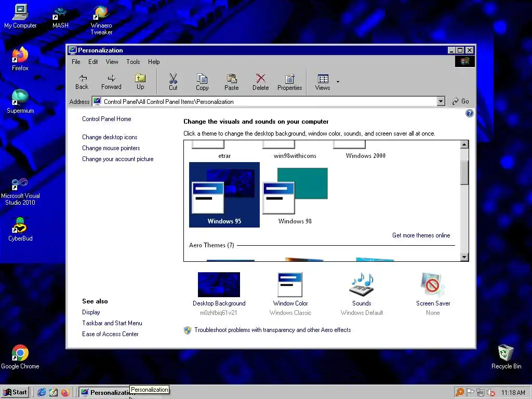
Task: Click Change desktop icons link
Action: click(x=110, y=137)
